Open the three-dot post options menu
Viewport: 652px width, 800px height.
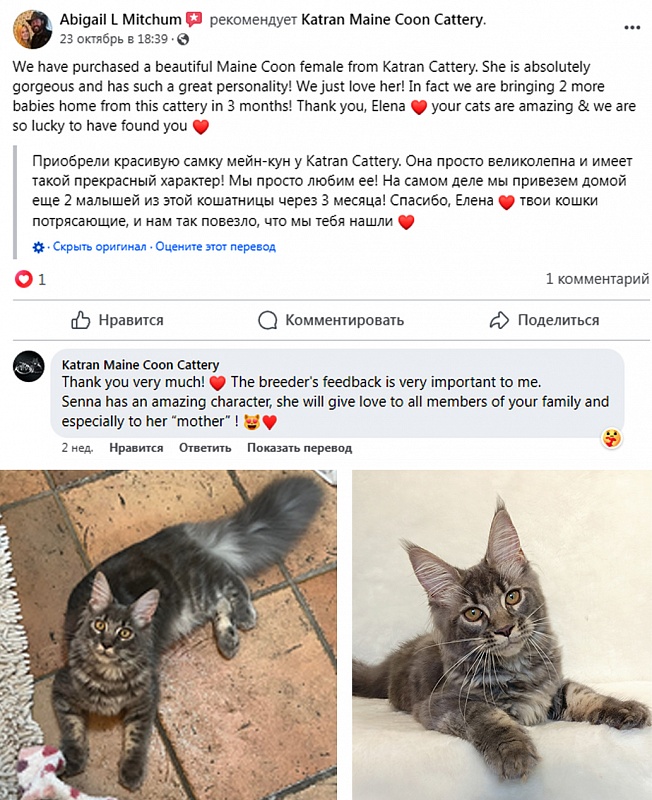632,28
